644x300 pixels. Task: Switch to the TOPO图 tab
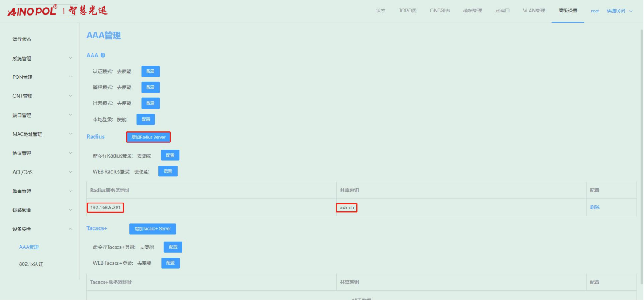coord(407,11)
